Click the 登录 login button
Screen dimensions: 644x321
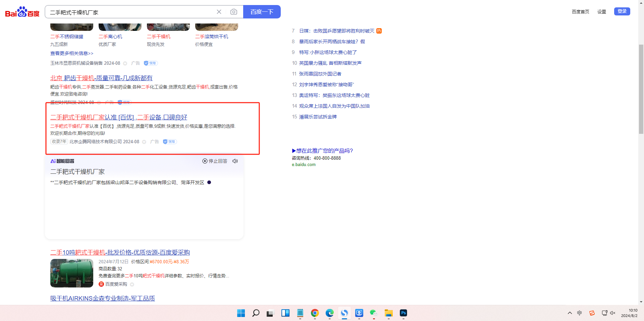(x=622, y=11)
